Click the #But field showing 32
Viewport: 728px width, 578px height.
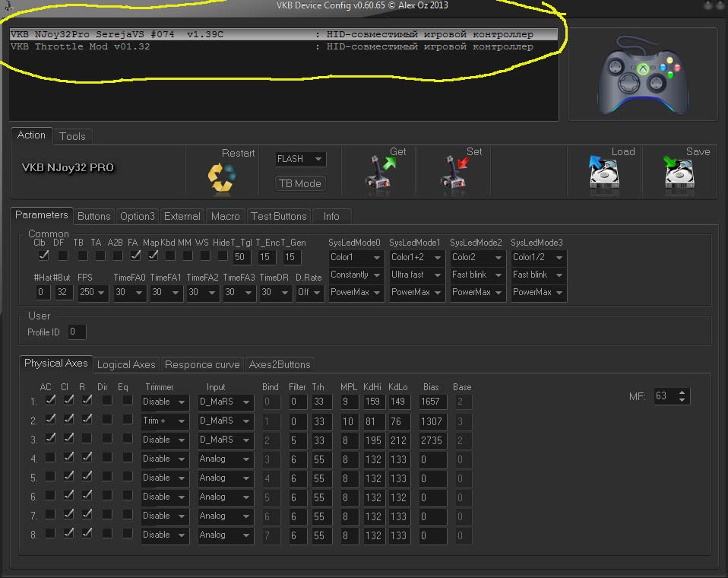coord(63,292)
